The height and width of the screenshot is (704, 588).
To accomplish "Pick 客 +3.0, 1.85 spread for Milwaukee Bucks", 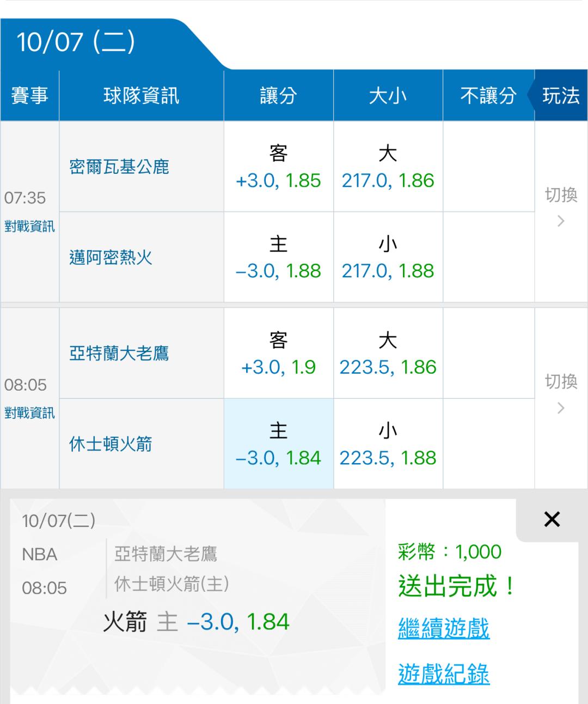I will (278, 167).
